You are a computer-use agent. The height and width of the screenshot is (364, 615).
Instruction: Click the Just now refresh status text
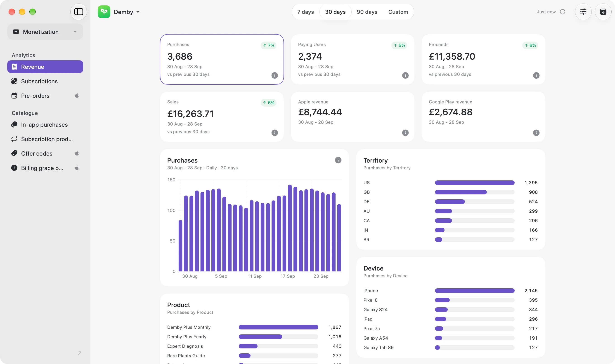[x=546, y=12]
